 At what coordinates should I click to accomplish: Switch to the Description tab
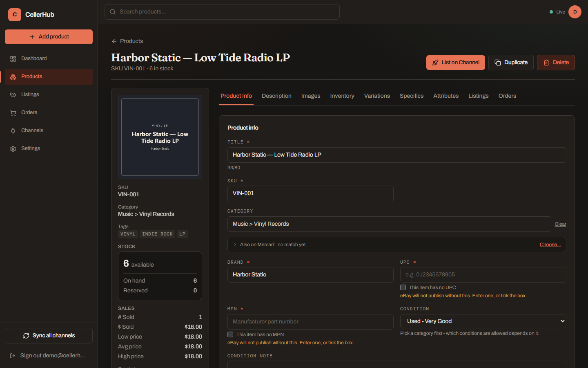click(276, 96)
